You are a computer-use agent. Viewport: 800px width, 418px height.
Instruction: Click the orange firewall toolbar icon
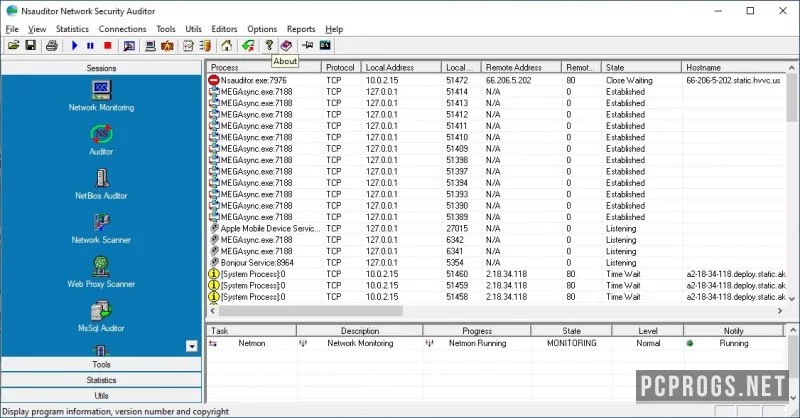coord(167,45)
